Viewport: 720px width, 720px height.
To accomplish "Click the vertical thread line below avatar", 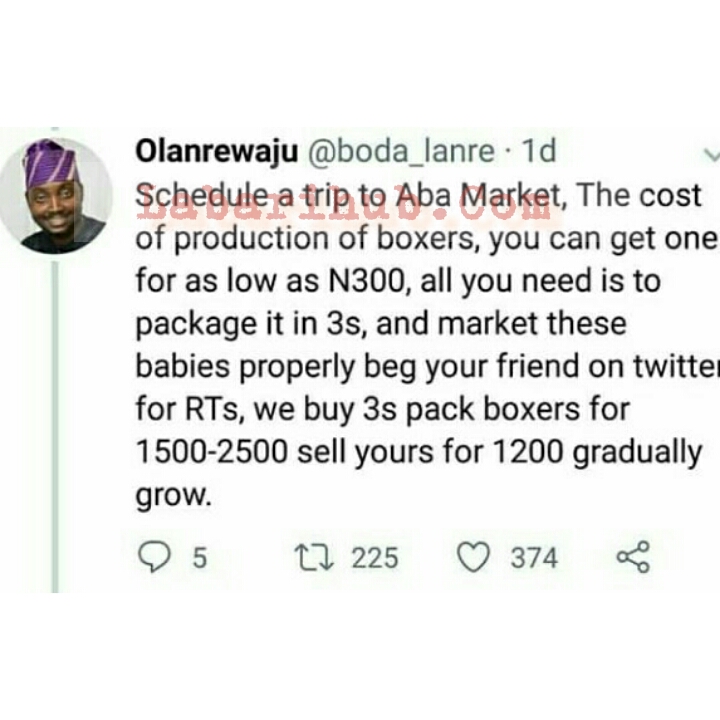I will coord(55,427).
